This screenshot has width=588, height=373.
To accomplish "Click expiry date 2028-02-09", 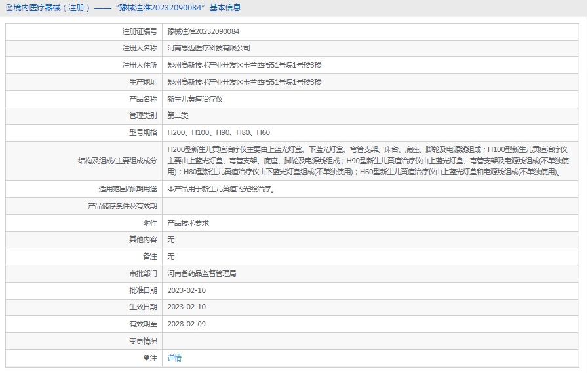I will tap(186, 324).
